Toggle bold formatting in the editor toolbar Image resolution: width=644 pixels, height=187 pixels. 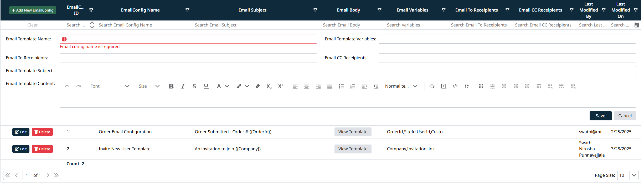(x=171, y=86)
